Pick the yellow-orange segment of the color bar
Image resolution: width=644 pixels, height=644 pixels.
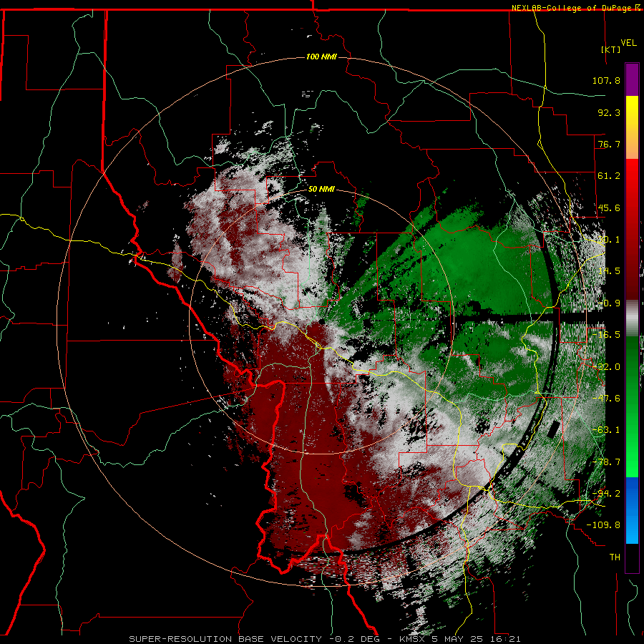pyautogui.click(x=632, y=127)
